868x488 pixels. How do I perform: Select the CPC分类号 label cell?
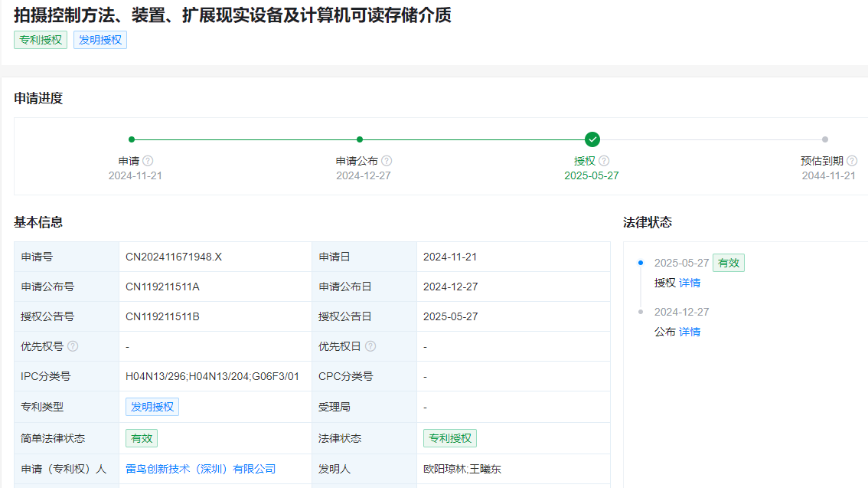click(x=364, y=377)
